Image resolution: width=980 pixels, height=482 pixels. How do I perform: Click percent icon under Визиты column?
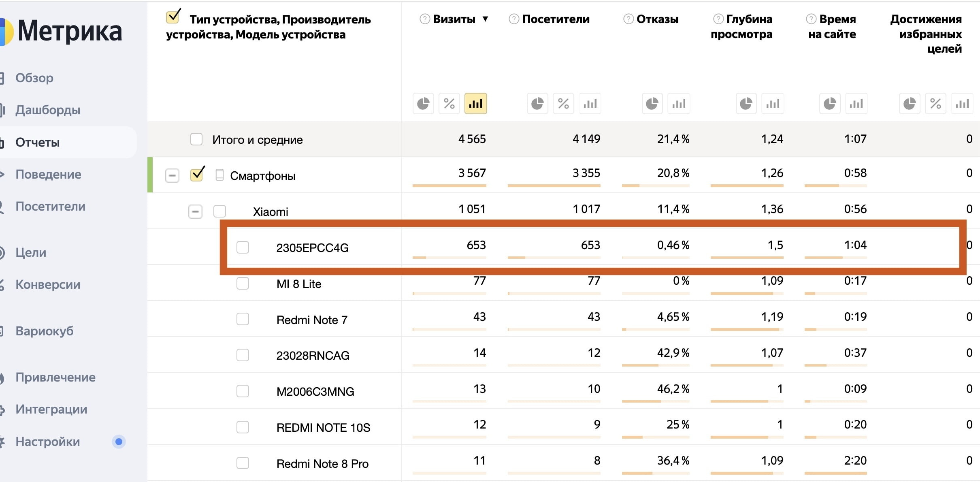(449, 104)
